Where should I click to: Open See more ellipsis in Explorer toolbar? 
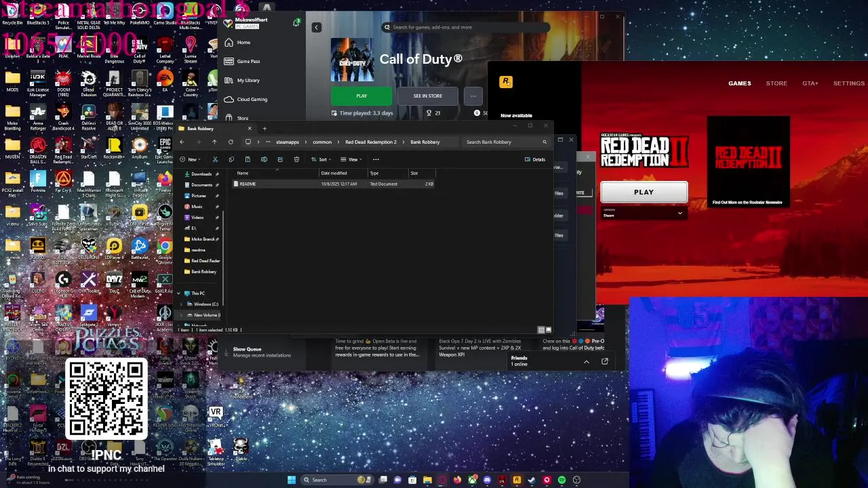(376, 159)
